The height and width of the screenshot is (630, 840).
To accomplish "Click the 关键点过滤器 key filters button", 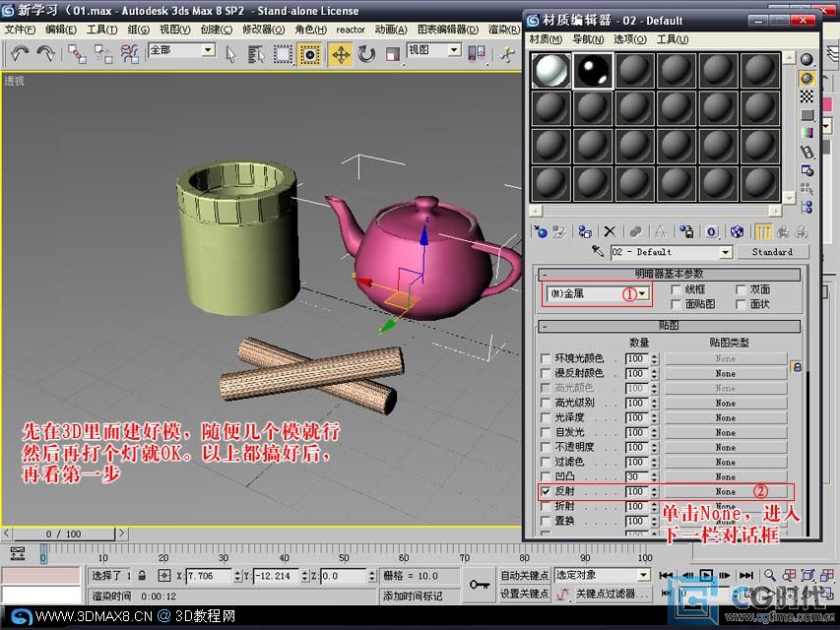I will pos(612,594).
